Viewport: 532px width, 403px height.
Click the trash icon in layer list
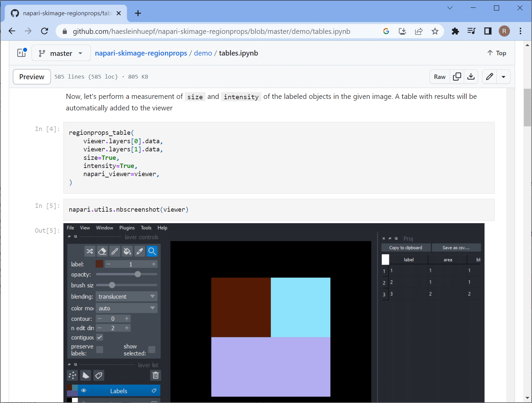click(x=155, y=375)
